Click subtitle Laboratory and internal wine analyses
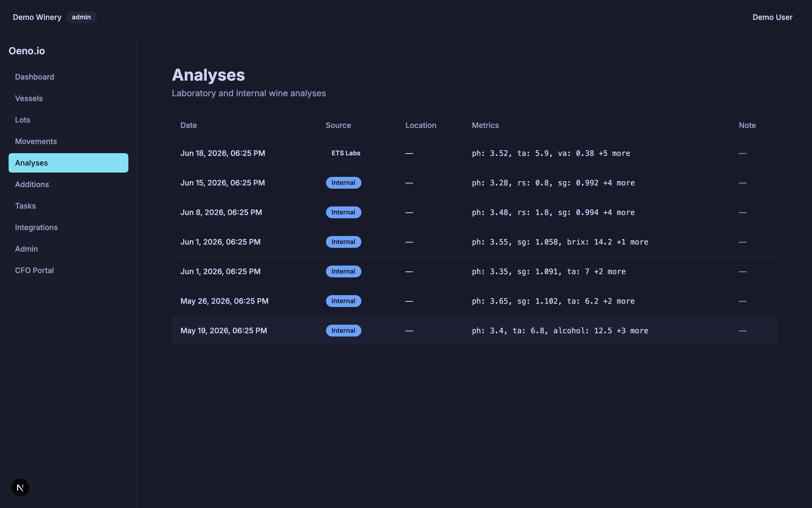 249,94
